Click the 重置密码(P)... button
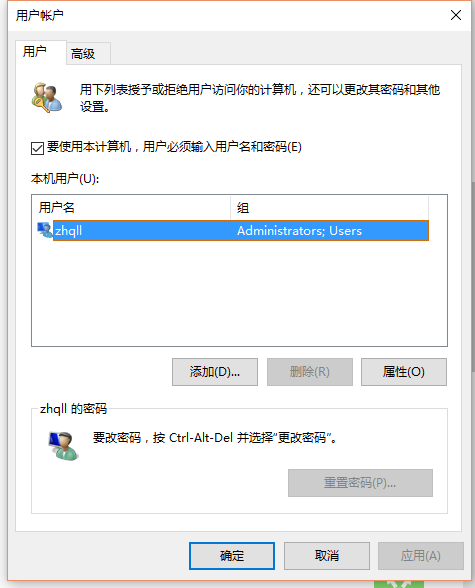Image resolution: width=475 pixels, height=588 pixels. click(360, 483)
